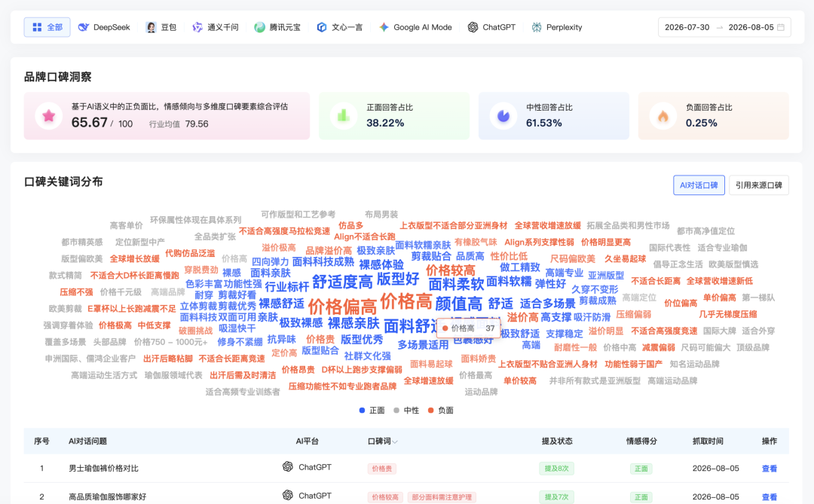Click the word 适合多场景 in the cloud
This screenshot has height=504, width=814.
[x=547, y=303]
